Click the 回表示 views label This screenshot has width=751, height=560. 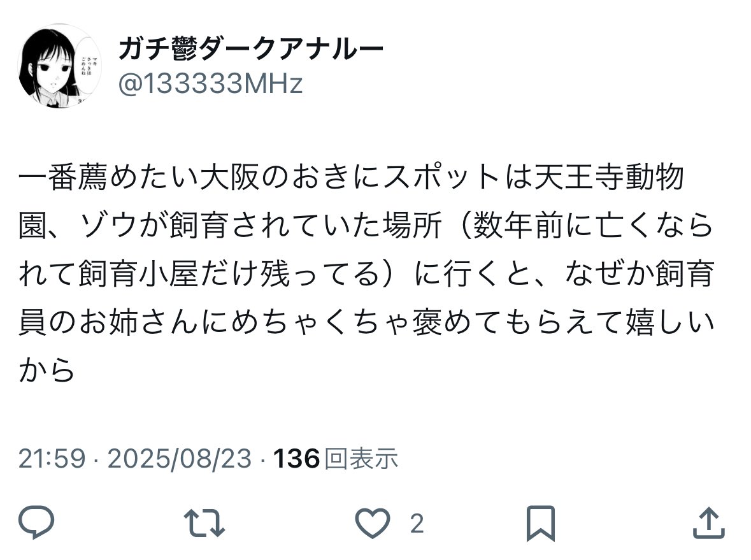361,459
